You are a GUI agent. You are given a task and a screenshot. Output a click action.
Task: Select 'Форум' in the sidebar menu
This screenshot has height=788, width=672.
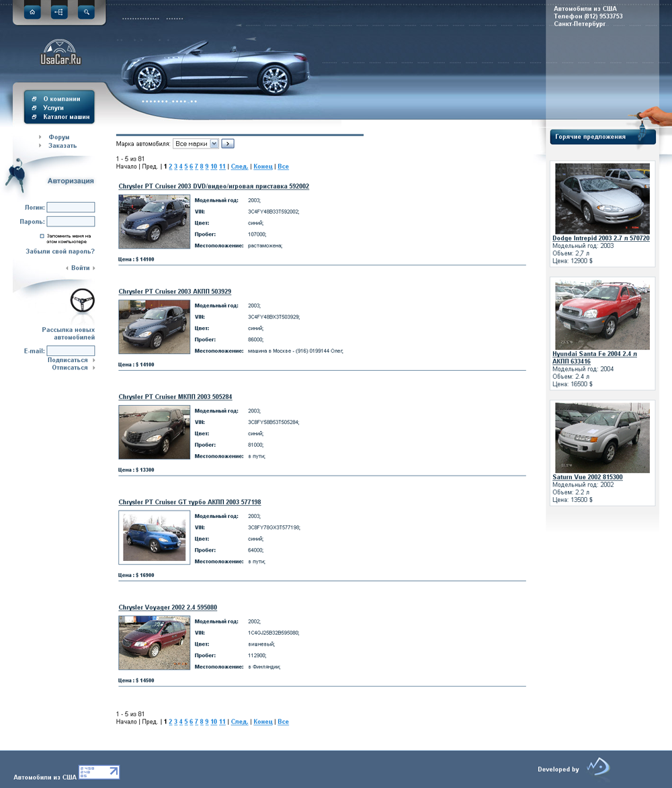click(x=58, y=136)
